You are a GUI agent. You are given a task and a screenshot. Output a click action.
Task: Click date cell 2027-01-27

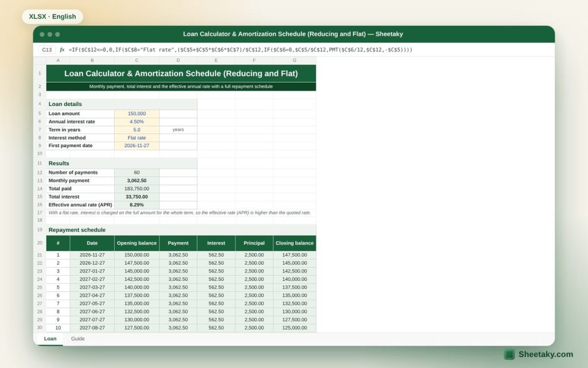pyautogui.click(x=92, y=271)
